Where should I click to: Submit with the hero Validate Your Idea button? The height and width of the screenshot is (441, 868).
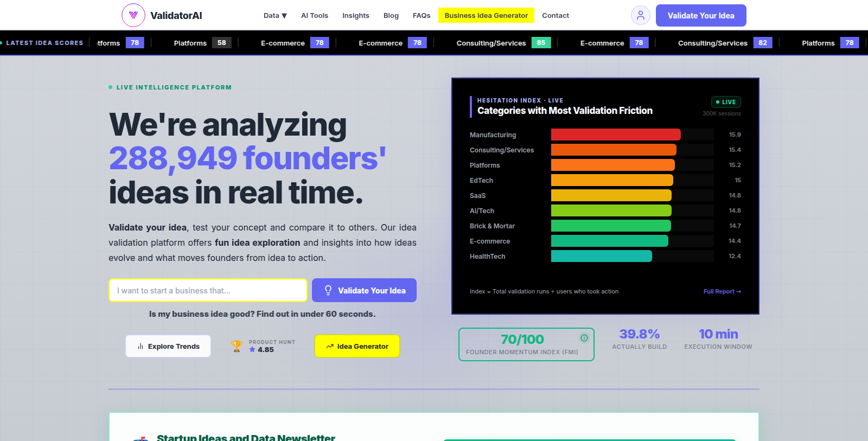point(364,290)
